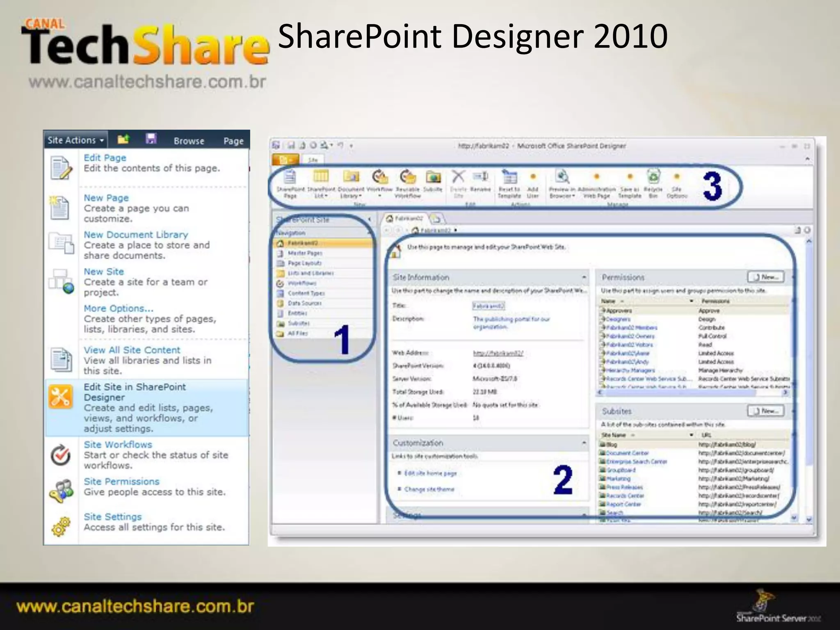840x630 pixels.
Task: Click Recycle Bin icon in ribbon
Action: (653, 177)
